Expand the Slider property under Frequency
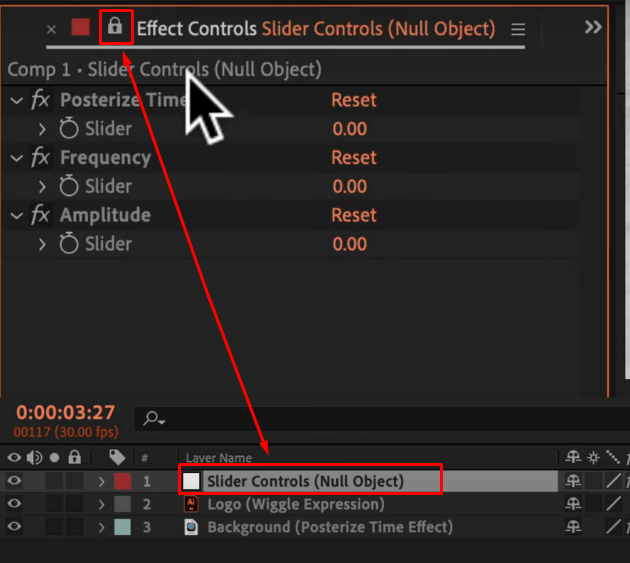This screenshot has width=630, height=563. pos(42,186)
